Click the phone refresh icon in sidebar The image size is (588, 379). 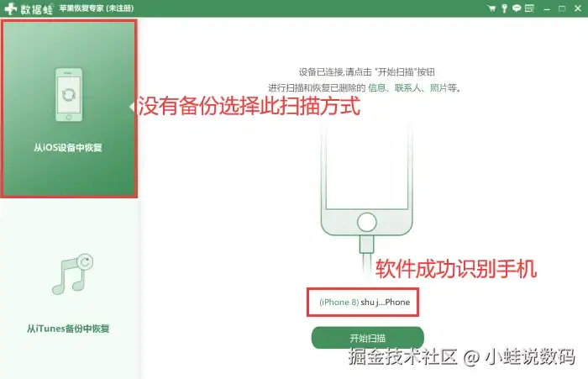point(69,95)
